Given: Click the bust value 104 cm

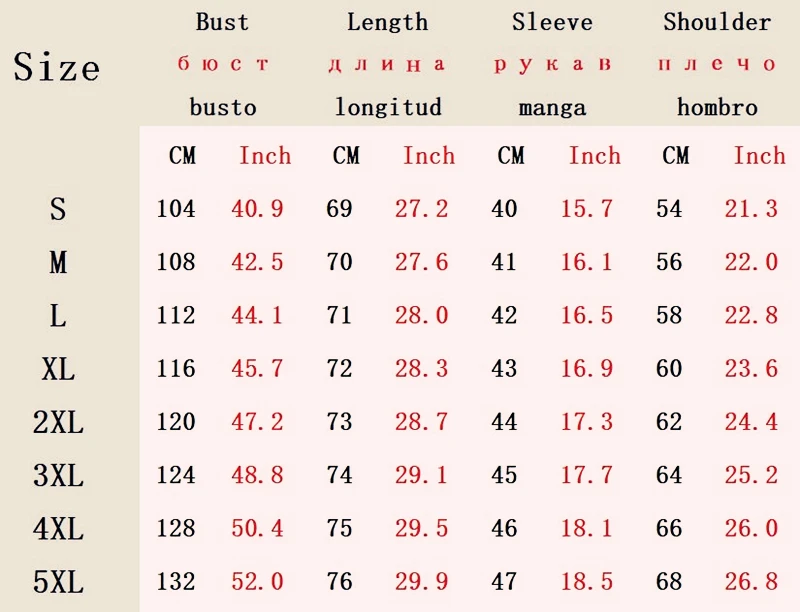Looking at the screenshot, I should (176, 209).
